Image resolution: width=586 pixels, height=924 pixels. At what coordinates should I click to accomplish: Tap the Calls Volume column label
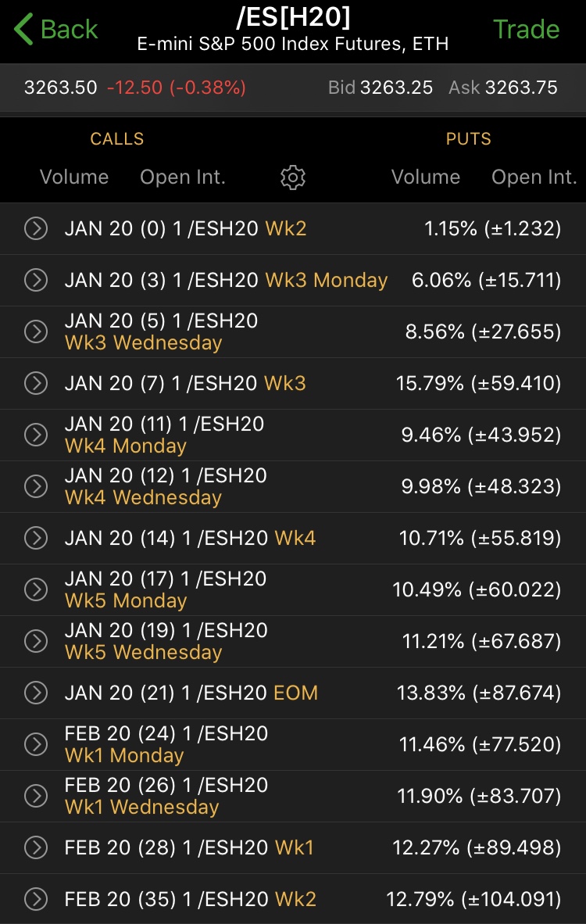tap(74, 177)
